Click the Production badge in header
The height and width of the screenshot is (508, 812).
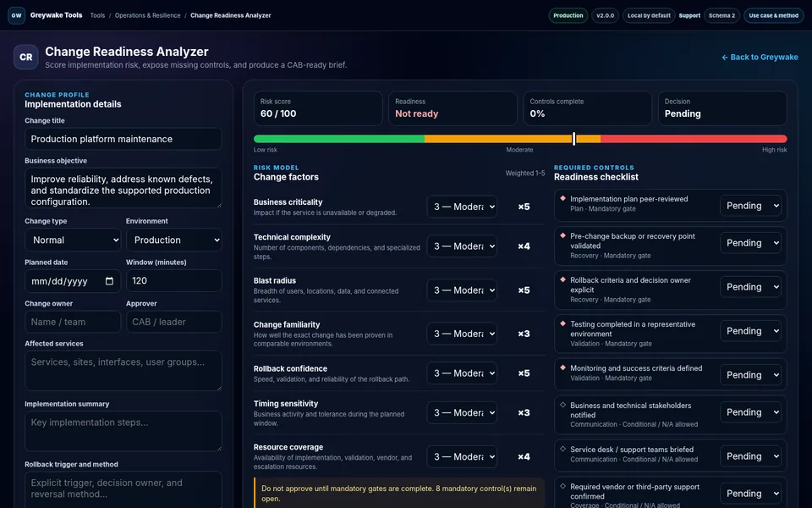[568, 15]
